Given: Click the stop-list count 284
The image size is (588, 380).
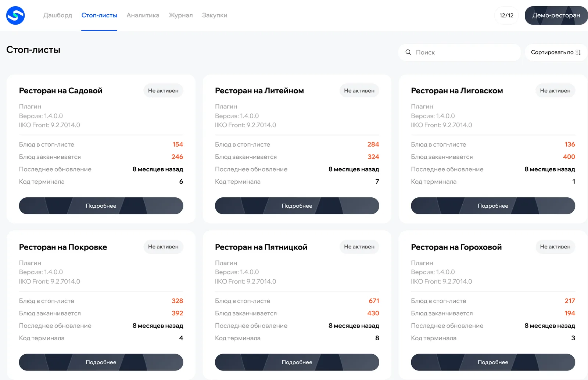Looking at the screenshot, I should tap(373, 144).
